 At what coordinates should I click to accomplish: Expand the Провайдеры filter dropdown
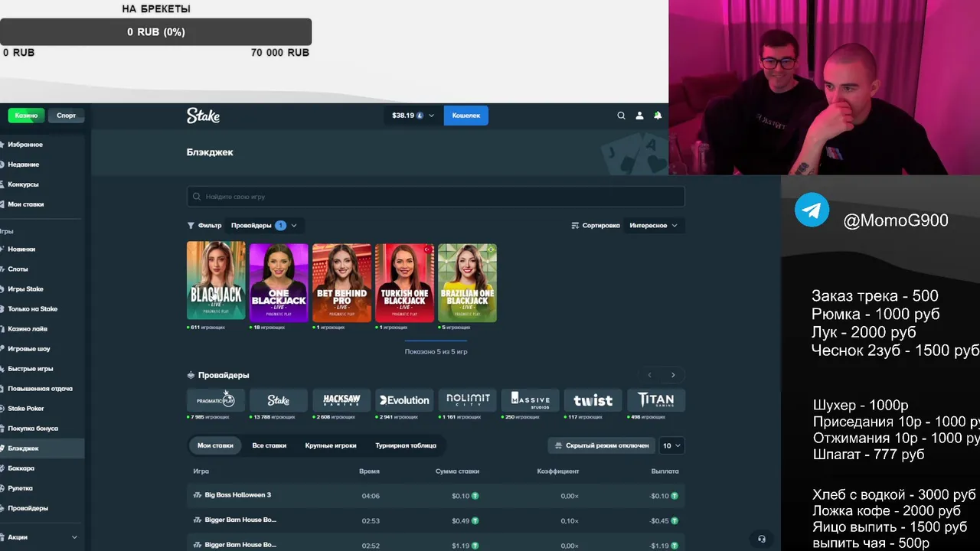click(265, 226)
